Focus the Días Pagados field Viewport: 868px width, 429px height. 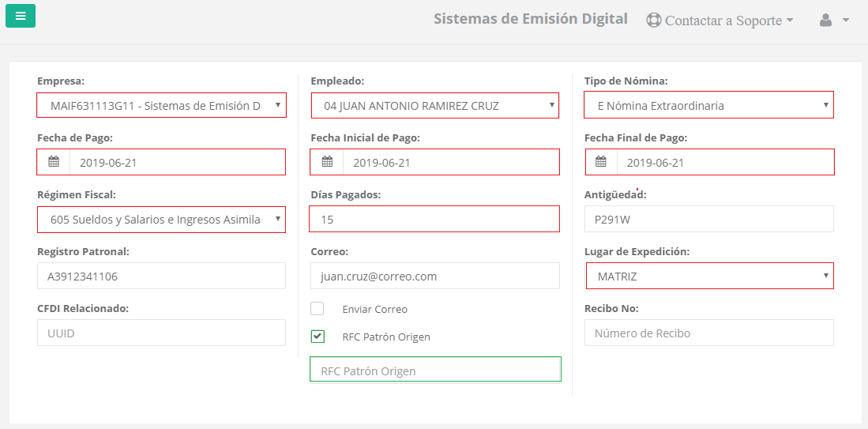point(434,219)
